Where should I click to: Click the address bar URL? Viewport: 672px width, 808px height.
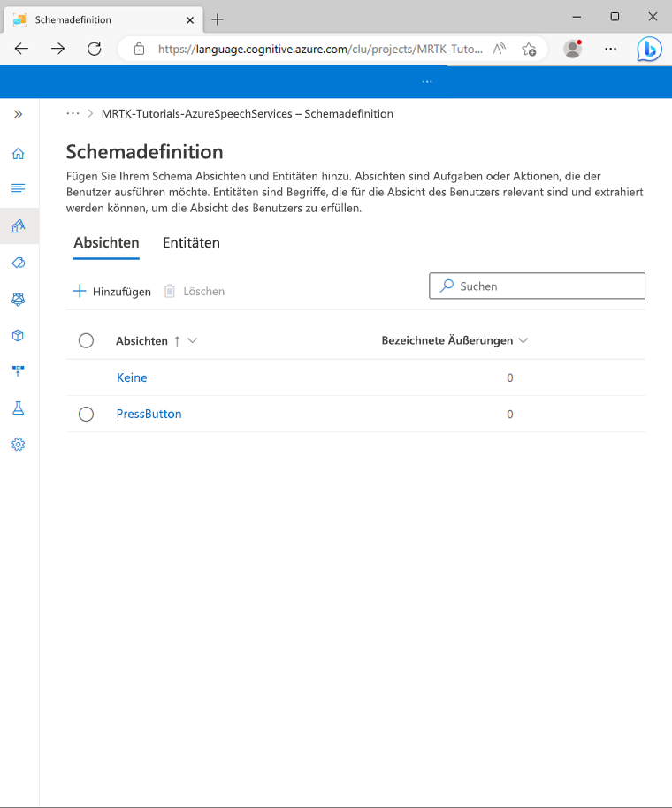point(320,49)
